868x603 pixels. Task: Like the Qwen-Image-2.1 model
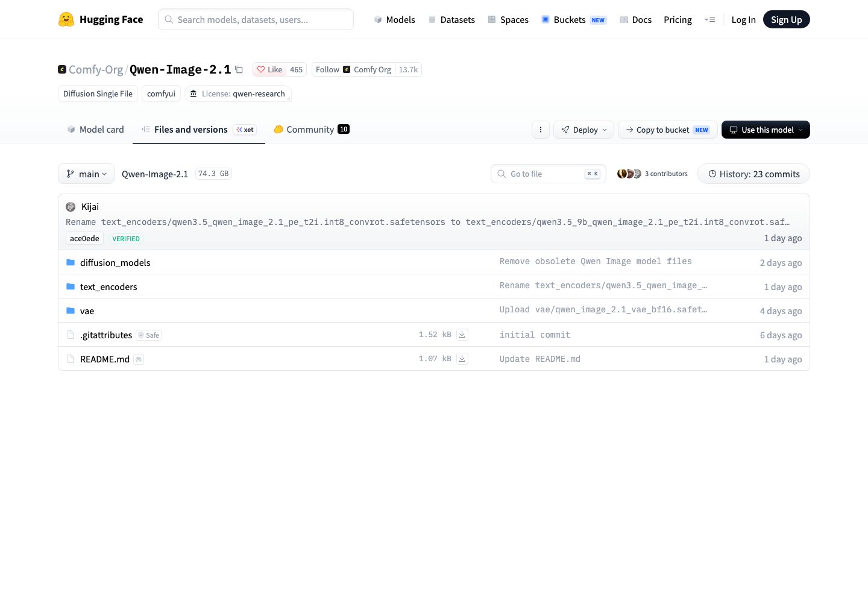(269, 69)
